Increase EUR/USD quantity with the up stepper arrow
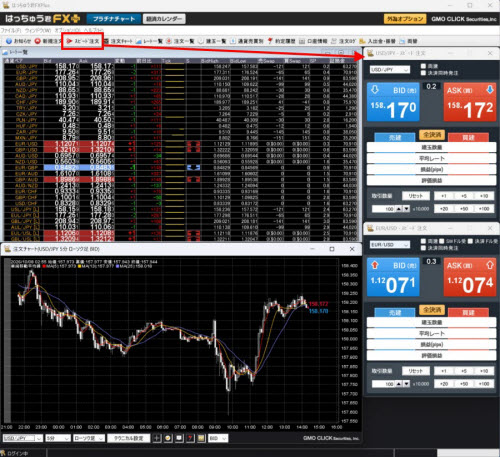 [399, 384]
